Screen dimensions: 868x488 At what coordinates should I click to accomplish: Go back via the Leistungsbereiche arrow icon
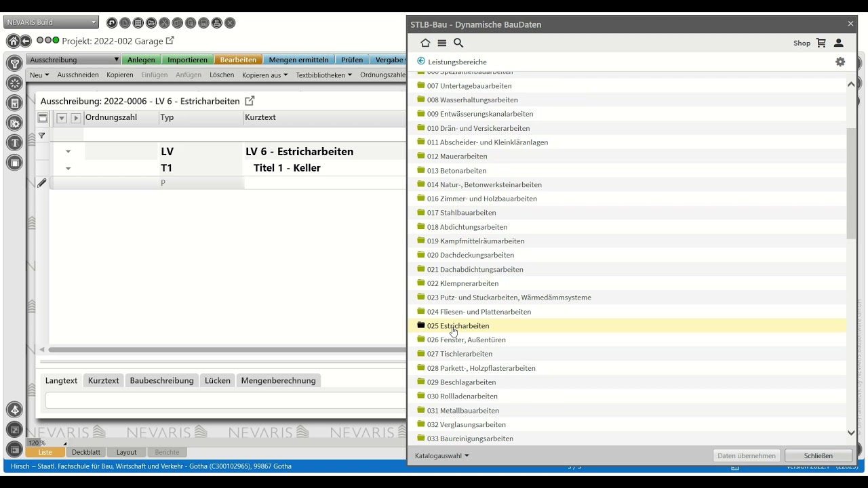point(421,62)
